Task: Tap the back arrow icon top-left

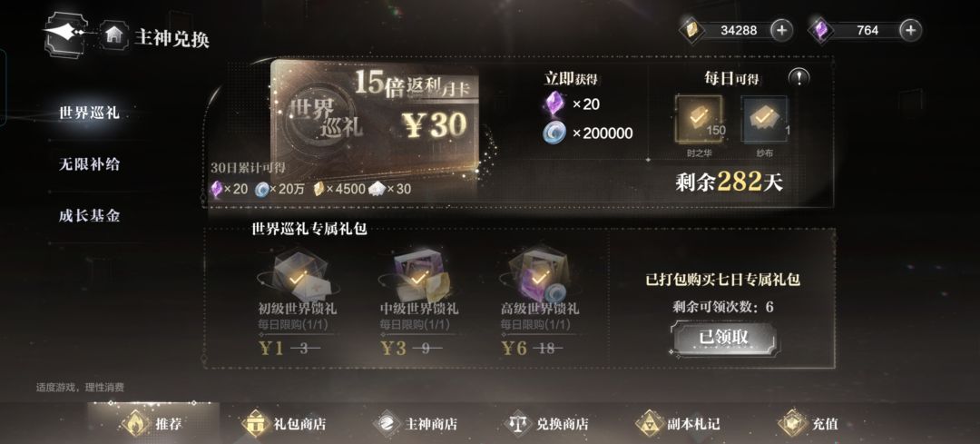Action: point(65,31)
